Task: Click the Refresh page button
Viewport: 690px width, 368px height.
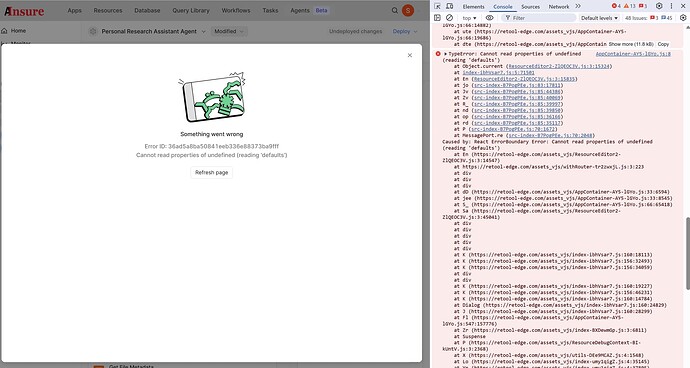Action: [x=212, y=173]
